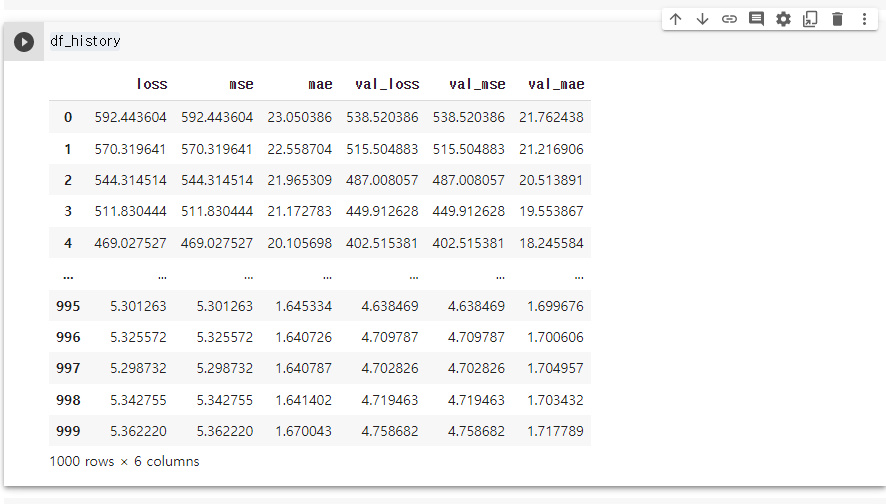Click mae value 1.640726
886x504 pixels.
pos(303,337)
